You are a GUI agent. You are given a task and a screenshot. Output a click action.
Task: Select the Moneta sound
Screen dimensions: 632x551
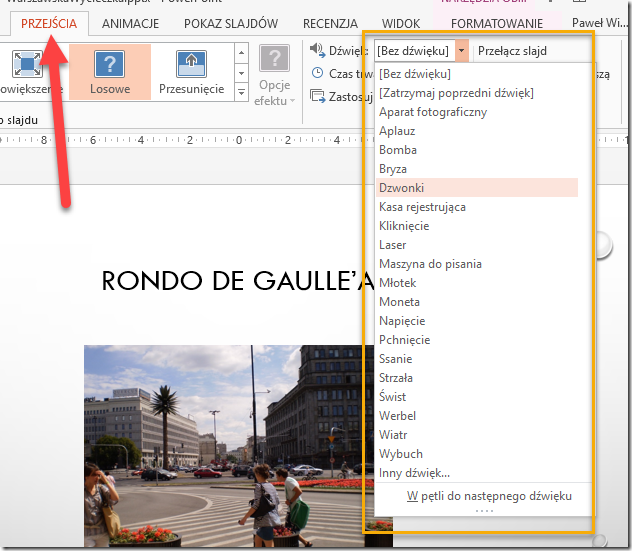(477, 301)
